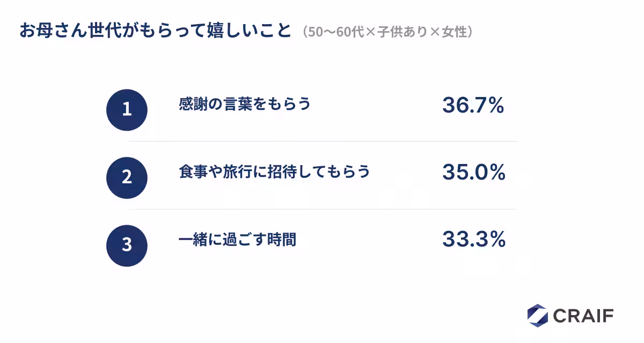
Task: Click the divider line below rank 1
Action: 322,141
